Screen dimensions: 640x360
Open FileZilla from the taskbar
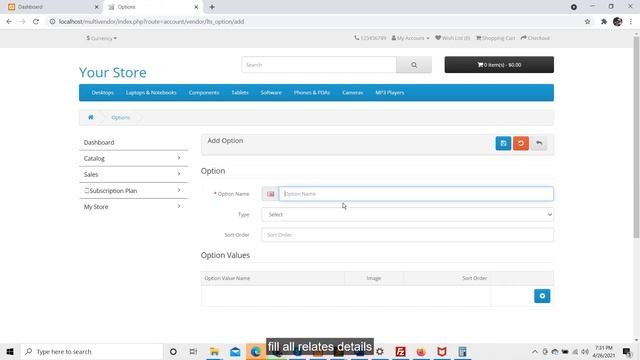click(400, 351)
